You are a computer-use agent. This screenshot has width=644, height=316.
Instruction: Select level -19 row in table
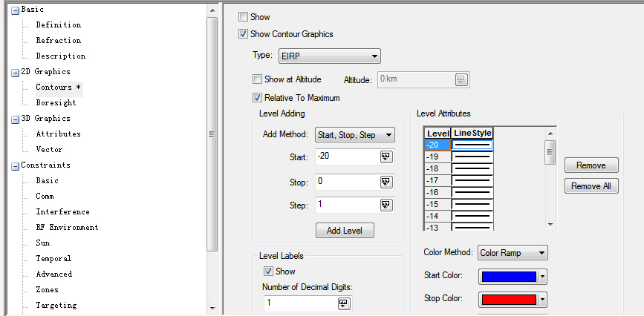click(458, 157)
